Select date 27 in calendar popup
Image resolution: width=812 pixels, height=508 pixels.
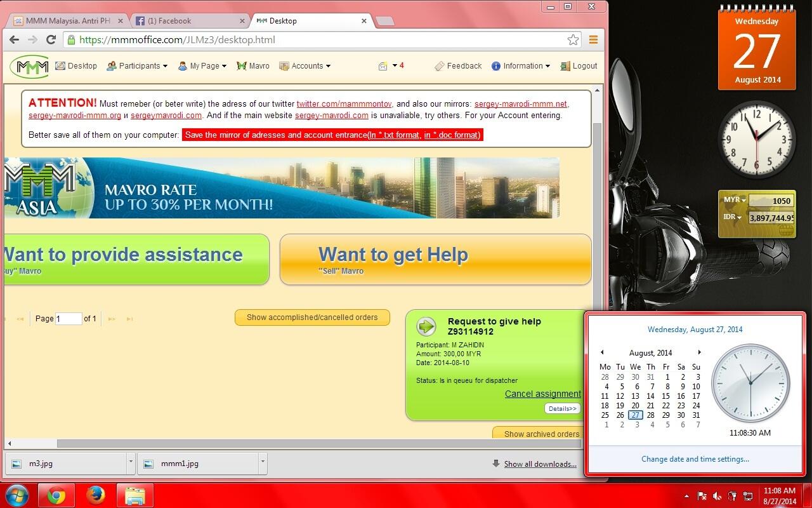click(636, 415)
